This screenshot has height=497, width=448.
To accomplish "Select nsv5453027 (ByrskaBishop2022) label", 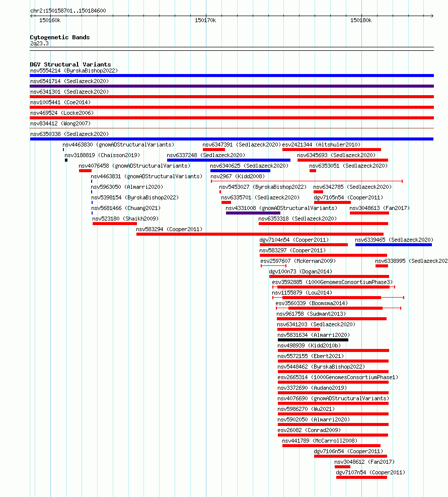I will [263, 187].
